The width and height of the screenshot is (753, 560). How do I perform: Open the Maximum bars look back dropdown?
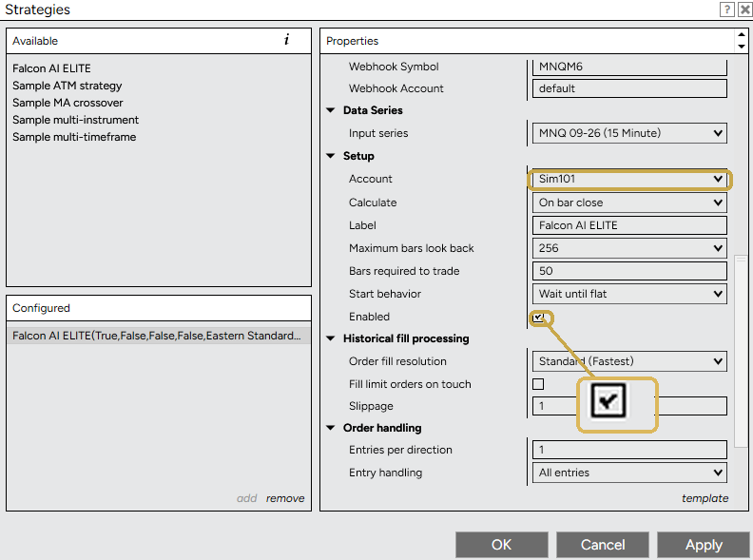click(629, 248)
